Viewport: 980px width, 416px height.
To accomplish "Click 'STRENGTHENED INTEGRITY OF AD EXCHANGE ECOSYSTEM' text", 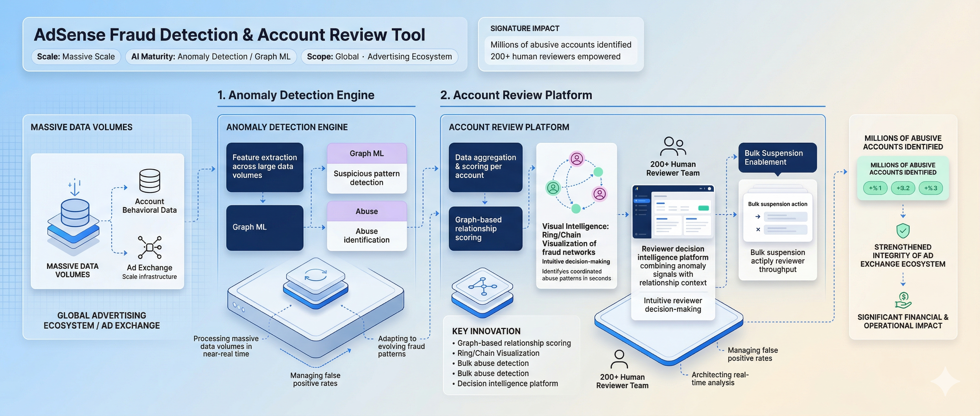I will tap(903, 255).
